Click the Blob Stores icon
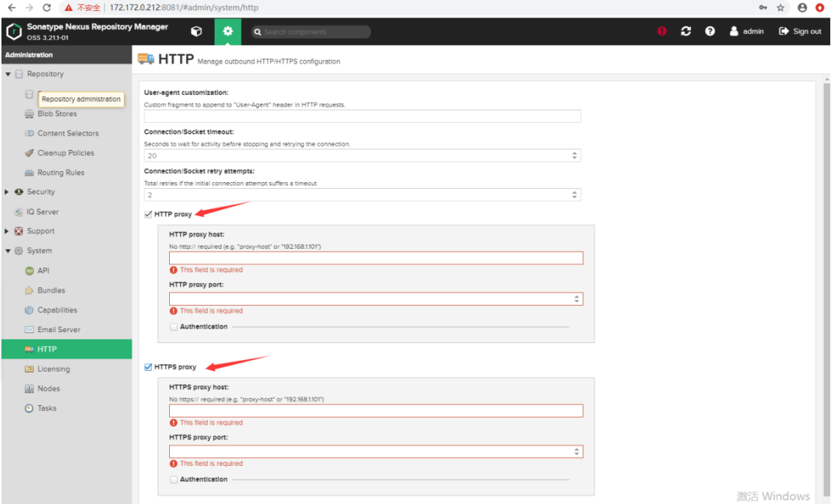The width and height of the screenshot is (831, 504). 29,114
